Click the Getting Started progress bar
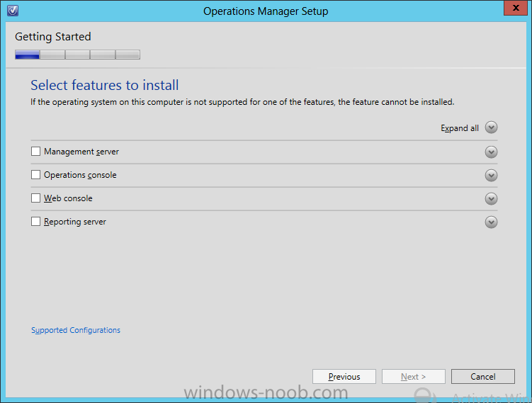Screen dimensions: 532x403 point(77,55)
